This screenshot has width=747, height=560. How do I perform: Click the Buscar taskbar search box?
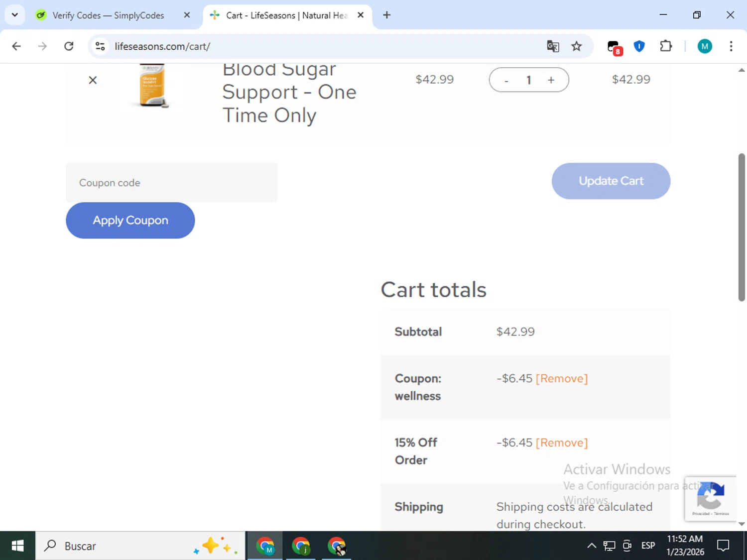[x=140, y=546]
